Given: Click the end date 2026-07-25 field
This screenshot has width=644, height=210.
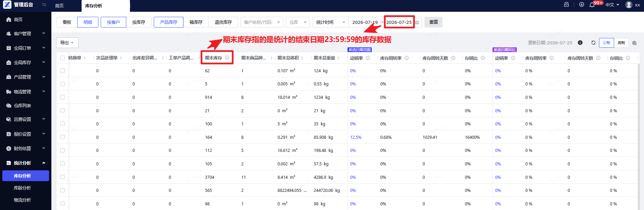Looking at the screenshot, I should pos(399,22).
